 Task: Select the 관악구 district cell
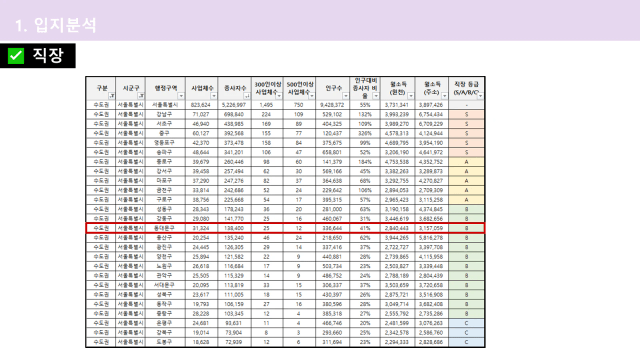coord(165,276)
